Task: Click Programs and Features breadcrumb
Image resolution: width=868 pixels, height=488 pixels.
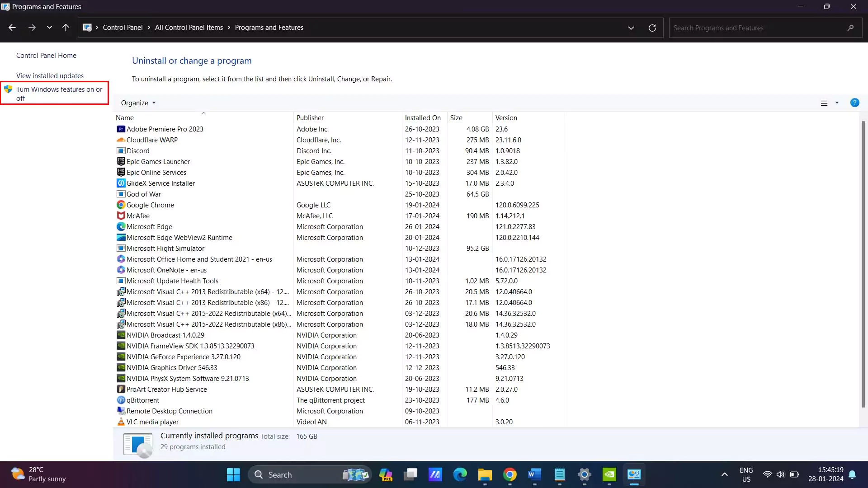Action: point(269,28)
